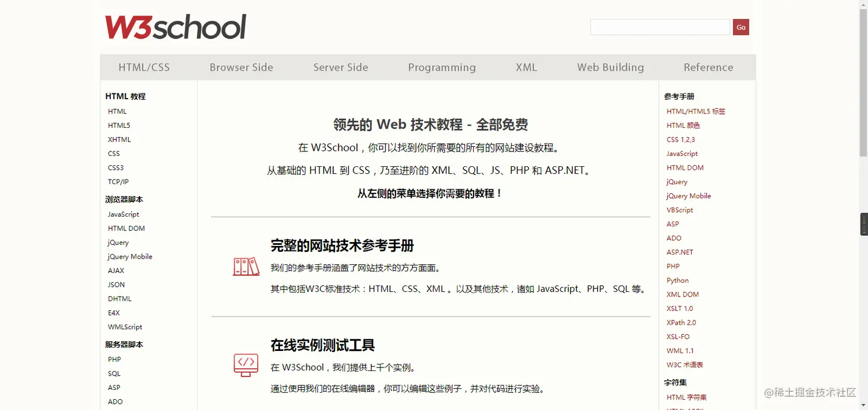Open the Browser Side menu
Image resolution: width=868 pixels, height=410 pixels.
(x=241, y=67)
